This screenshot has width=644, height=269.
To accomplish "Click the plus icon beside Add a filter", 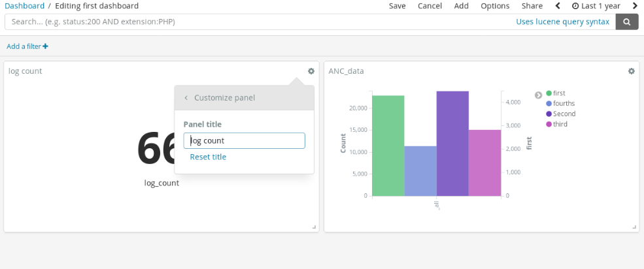I will (46, 46).
